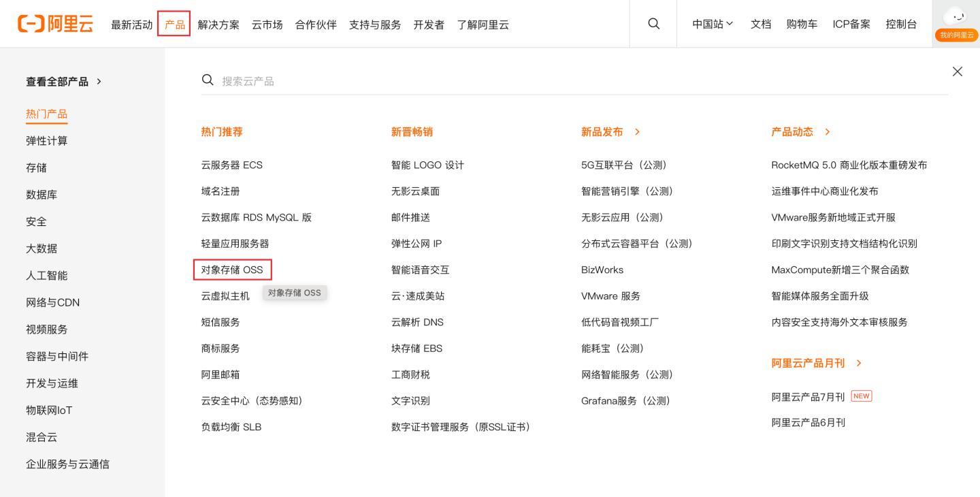
Task: Open the 产品 menu item
Action: pos(174,24)
